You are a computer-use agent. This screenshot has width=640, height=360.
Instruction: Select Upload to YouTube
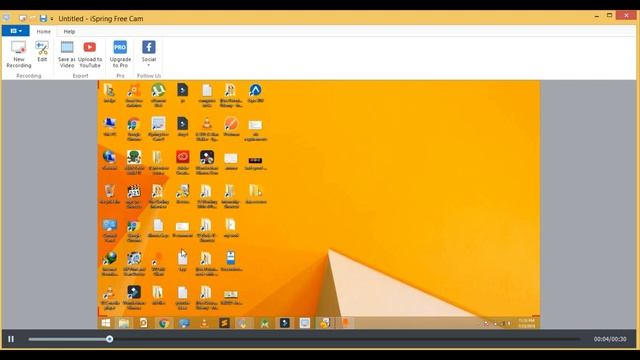click(90, 55)
